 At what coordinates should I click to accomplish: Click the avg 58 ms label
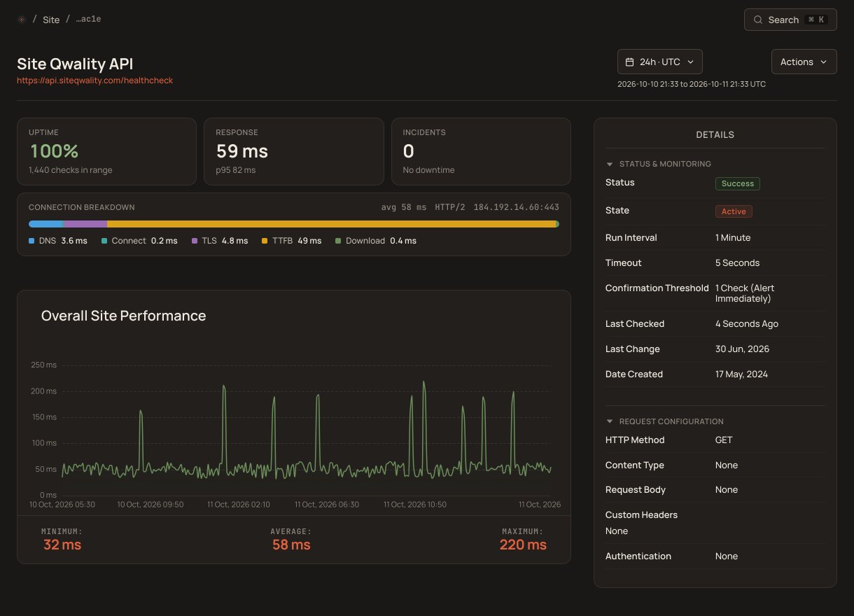(x=404, y=207)
